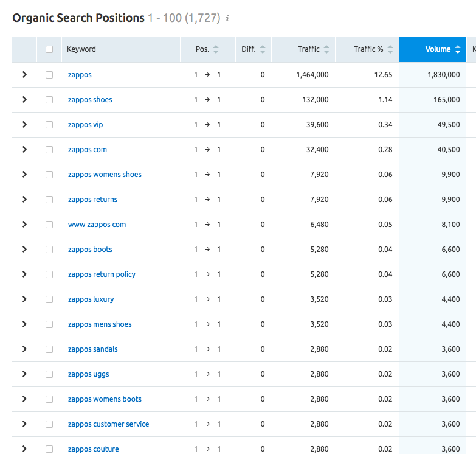
Task: Check the box for zappos shoes
Action: point(49,100)
